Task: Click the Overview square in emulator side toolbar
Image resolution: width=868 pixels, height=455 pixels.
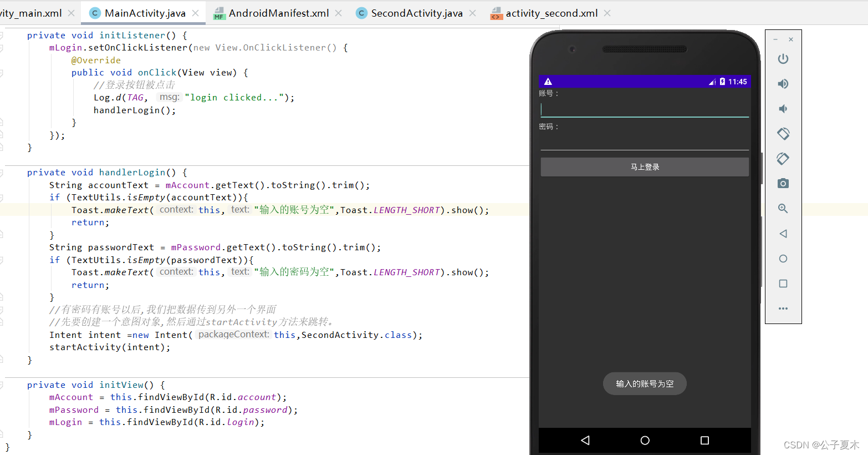Action: pos(783,284)
